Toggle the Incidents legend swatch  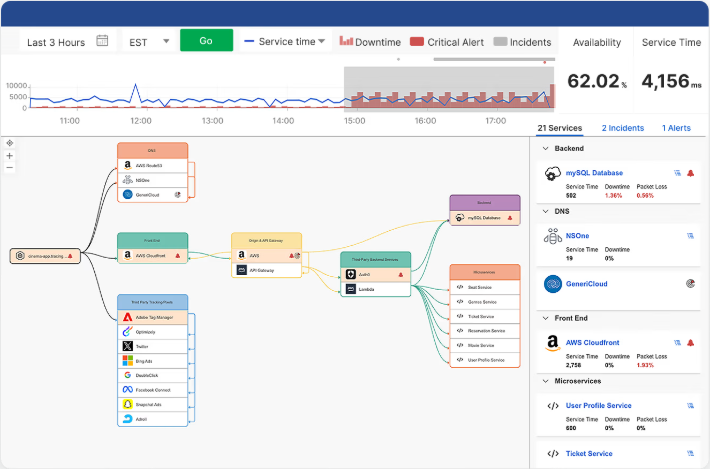500,42
